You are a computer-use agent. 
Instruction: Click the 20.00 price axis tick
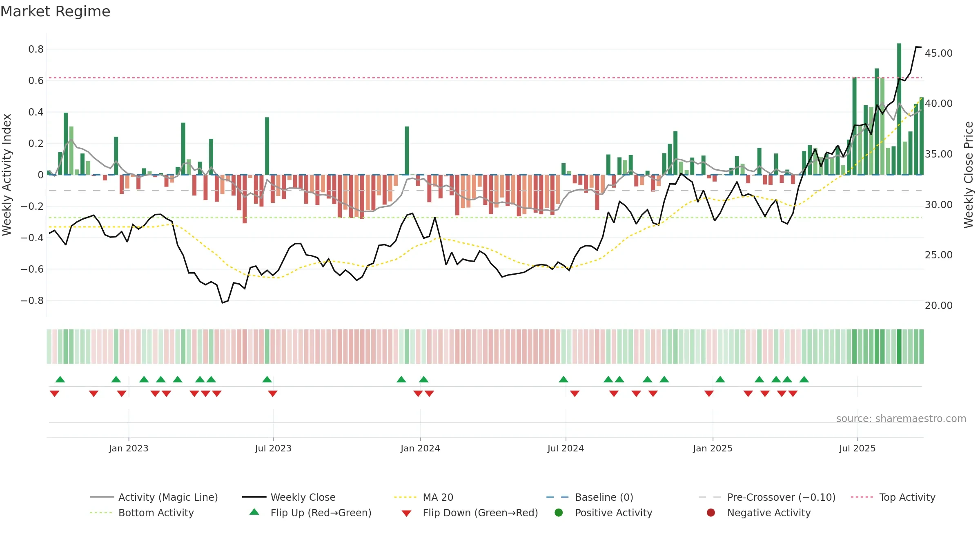[x=938, y=305]
